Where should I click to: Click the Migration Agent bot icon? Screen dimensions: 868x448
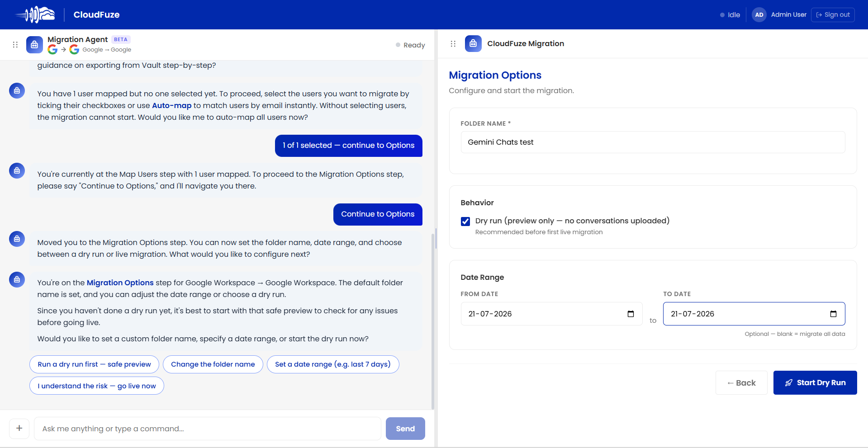[34, 45]
